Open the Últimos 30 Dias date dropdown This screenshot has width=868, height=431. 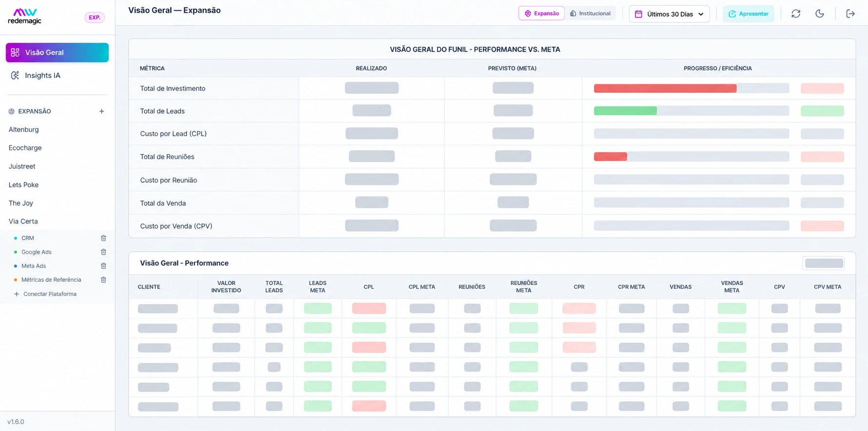(669, 14)
